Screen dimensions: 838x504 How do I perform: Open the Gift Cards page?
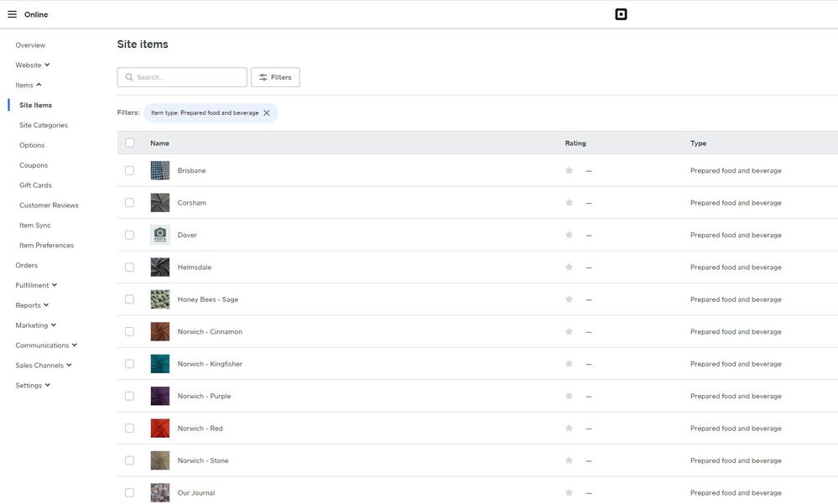pyautogui.click(x=35, y=185)
